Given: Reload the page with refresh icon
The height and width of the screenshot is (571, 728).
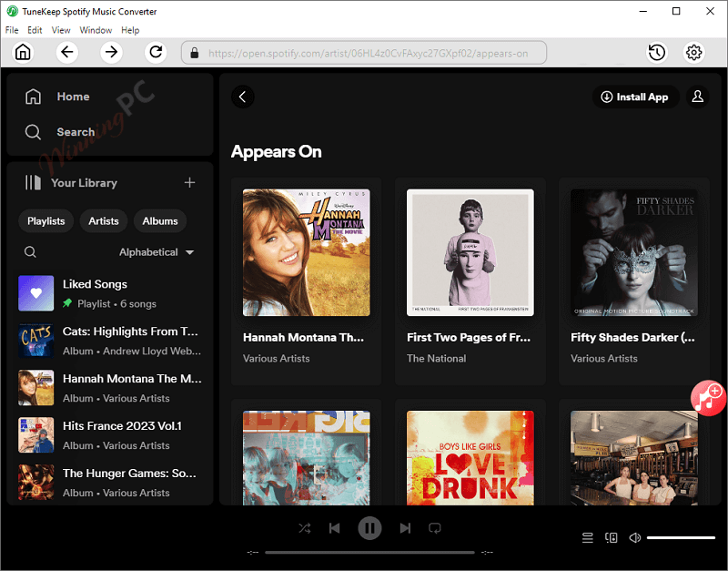Looking at the screenshot, I should tap(156, 52).
